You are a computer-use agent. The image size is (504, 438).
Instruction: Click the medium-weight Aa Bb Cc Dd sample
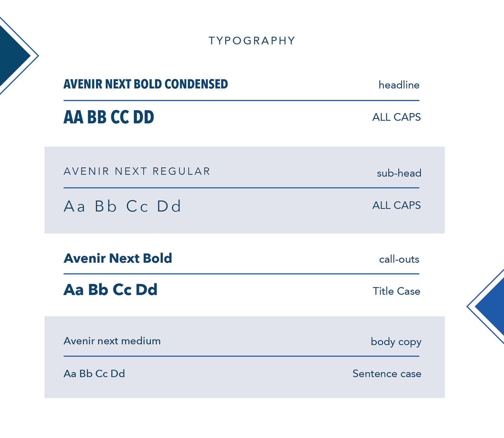coord(94,374)
